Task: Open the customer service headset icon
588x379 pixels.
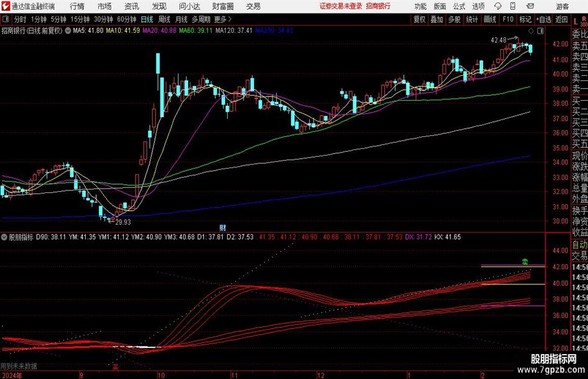Action: tap(498, 6)
